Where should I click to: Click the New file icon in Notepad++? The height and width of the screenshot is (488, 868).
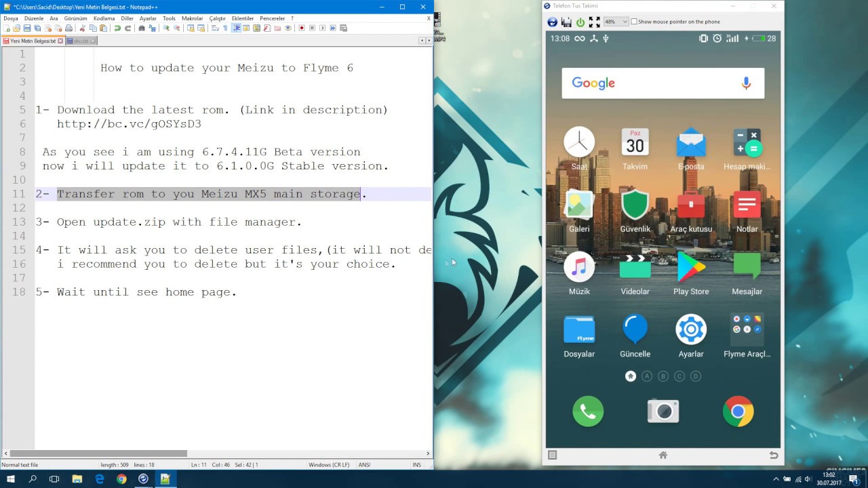point(7,28)
